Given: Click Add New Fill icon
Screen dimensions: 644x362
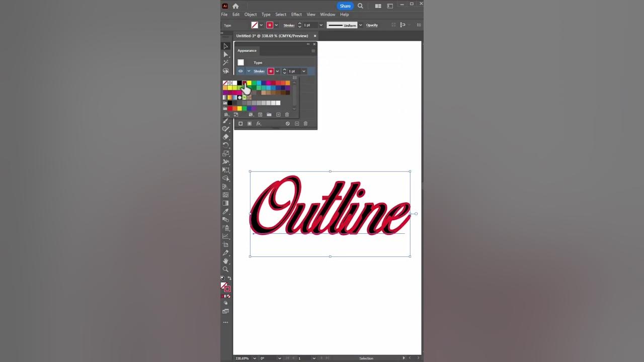Looking at the screenshot, I should pyautogui.click(x=250, y=124).
